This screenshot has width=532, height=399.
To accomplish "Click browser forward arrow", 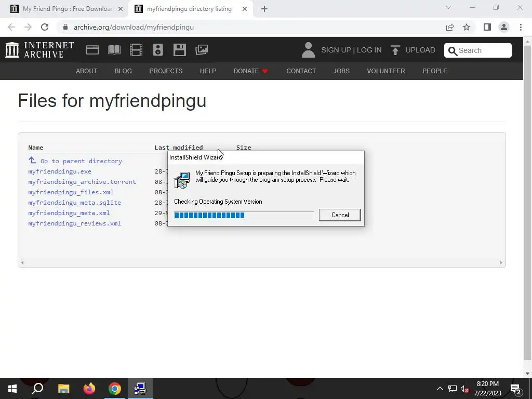I will (28, 27).
